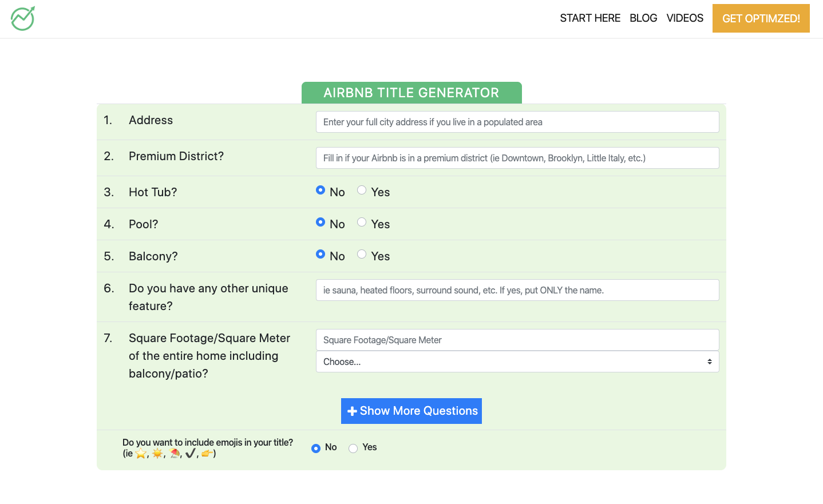Open the START HERE menu item
The height and width of the screenshot is (504, 823).
pos(590,18)
